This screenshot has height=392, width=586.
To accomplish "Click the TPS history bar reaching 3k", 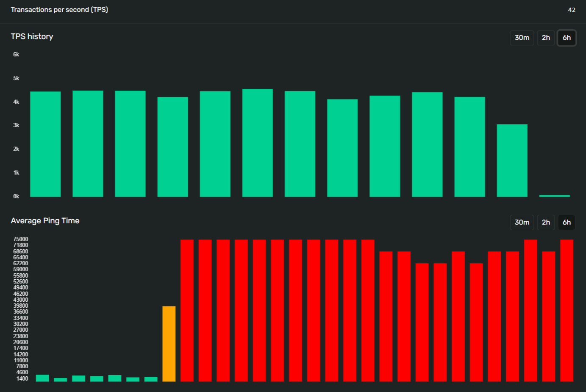I will (512, 161).
